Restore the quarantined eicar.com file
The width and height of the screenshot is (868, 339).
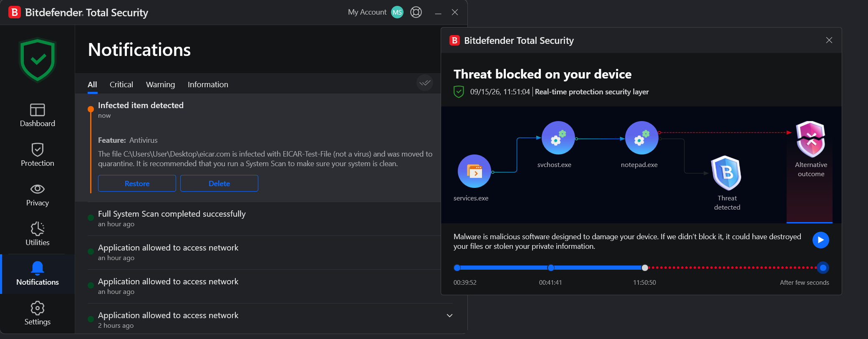tap(137, 183)
